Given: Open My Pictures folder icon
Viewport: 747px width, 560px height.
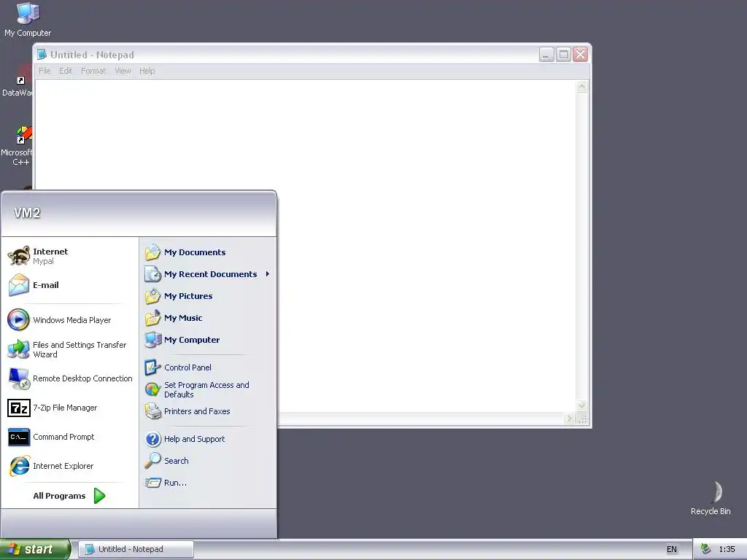Looking at the screenshot, I should coord(153,296).
